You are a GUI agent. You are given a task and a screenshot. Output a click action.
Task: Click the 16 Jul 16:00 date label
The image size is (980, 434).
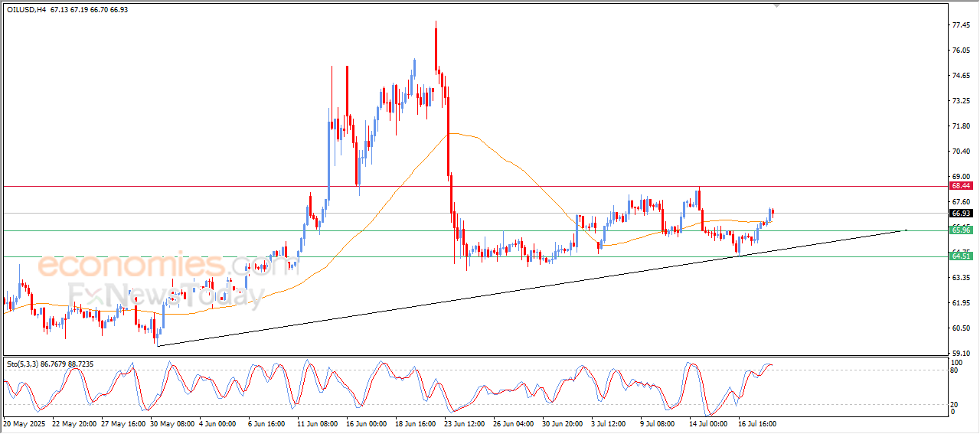tap(757, 423)
